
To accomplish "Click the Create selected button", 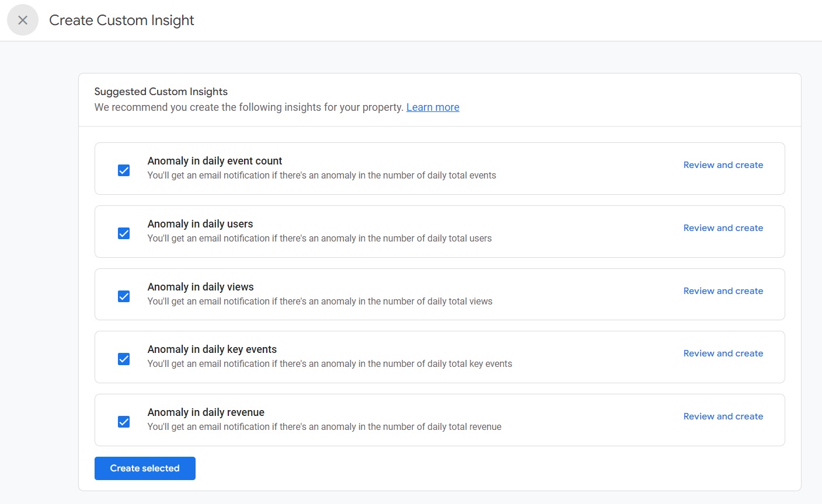I will pyautogui.click(x=145, y=468).
